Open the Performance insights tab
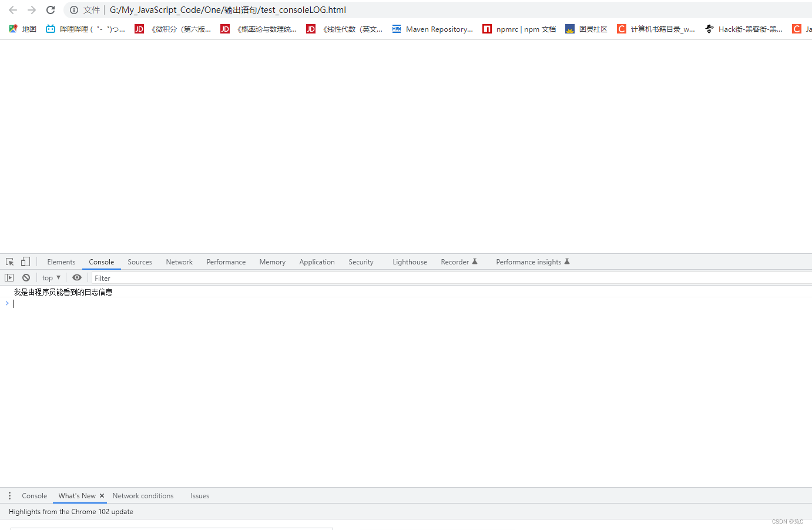Image resolution: width=812 pixels, height=530 pixels. pyautogui.click(x=533, y=262)
